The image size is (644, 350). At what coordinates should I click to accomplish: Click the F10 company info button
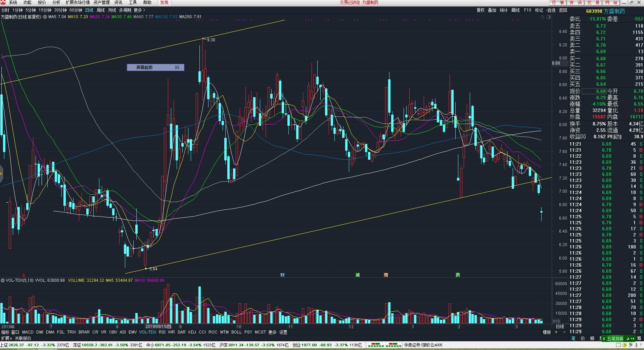528,10
